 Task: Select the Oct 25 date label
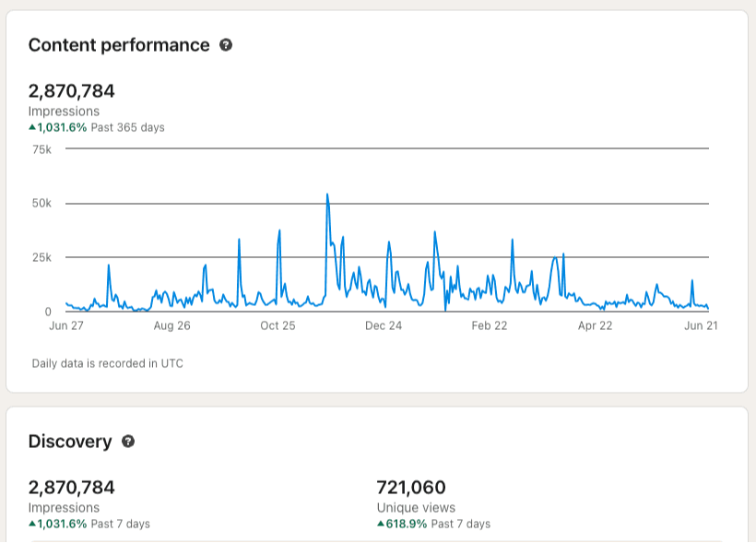(x=278, y=326)
